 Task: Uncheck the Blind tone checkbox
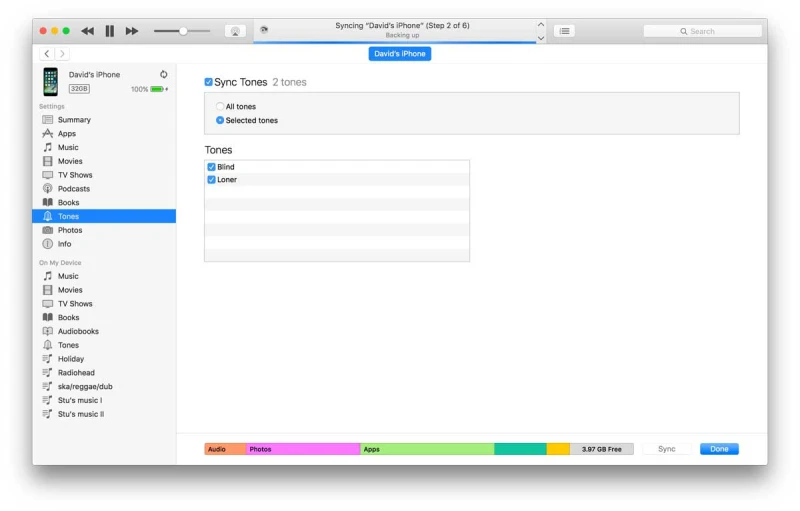click(x=211, y=167)
